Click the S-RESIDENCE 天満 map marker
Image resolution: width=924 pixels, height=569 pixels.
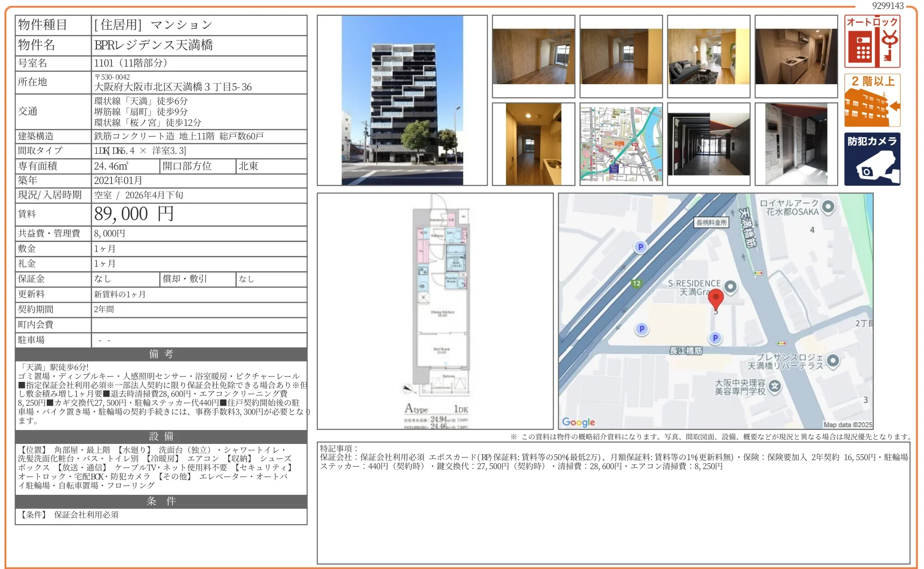(731, 287)
